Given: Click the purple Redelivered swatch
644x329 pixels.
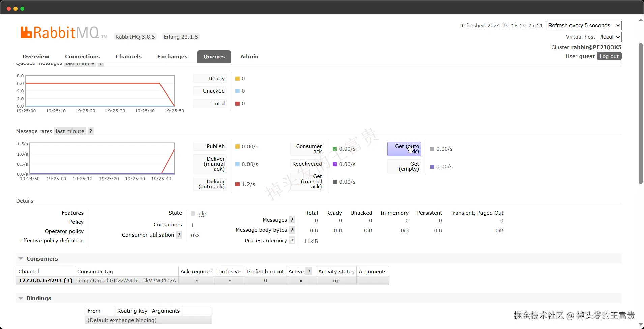Looking at the screenshot, I should point(335,164).
